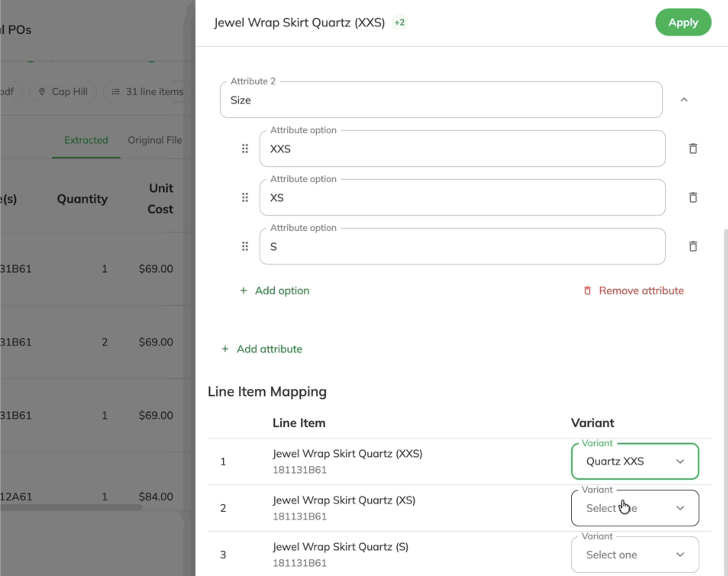728x576 pixels.
Task: Click the horizontal scrollbar in background table
Action: click(x=71, y=507)
